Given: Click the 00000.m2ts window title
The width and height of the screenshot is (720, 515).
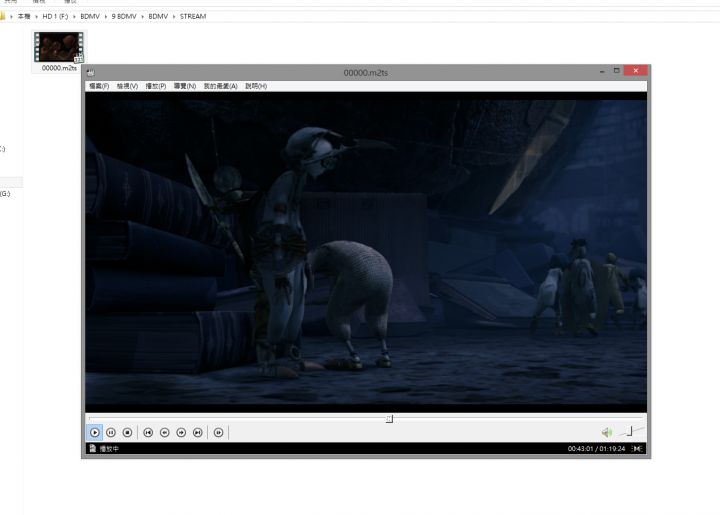Looking at the screenshot, I should [366, 73].
